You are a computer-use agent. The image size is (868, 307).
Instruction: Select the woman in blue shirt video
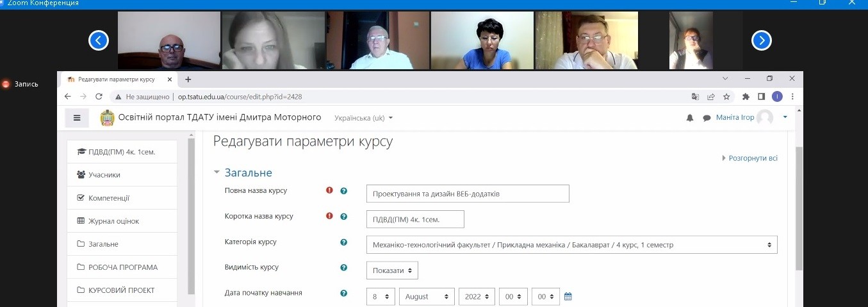(x=482, y=40)
